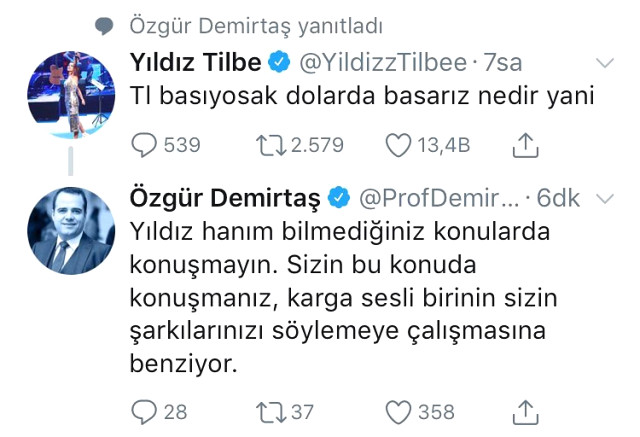Share Yıldız Tilbe's tweet
Image resolution: width=640 pixels, height=437 pixels.
coord(526,146)
